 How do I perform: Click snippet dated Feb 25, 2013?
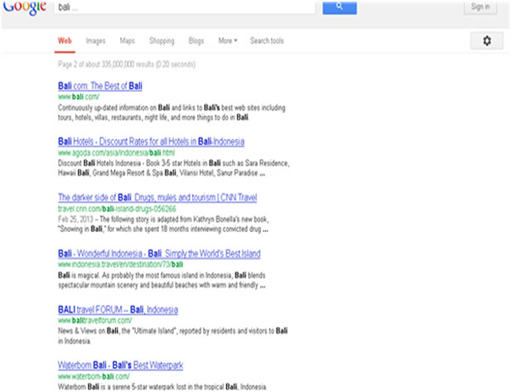tap(163, 224)
